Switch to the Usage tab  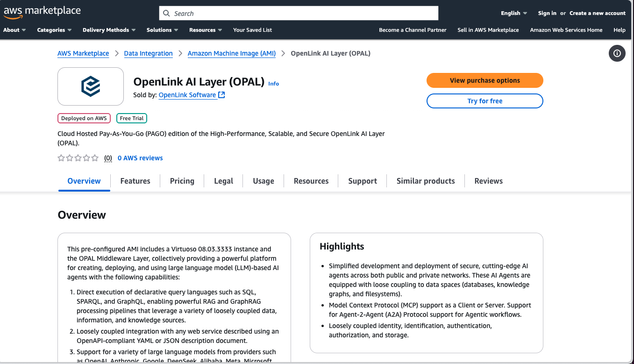263,181
